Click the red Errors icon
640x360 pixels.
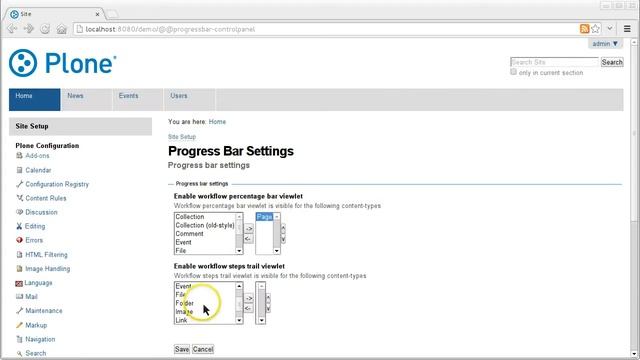pyautogui.click(x=19, y=240)
